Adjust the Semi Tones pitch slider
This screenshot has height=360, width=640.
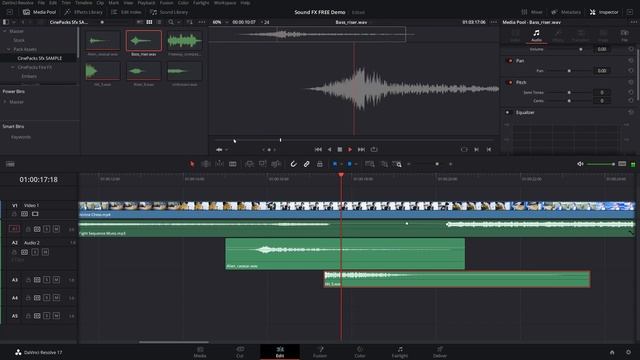click(x=569, y=93)
